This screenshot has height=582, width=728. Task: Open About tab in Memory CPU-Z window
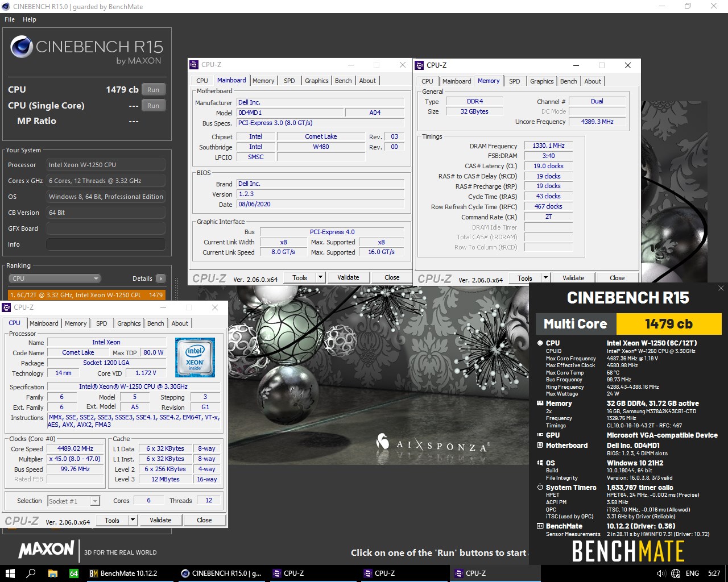point(593,81)
